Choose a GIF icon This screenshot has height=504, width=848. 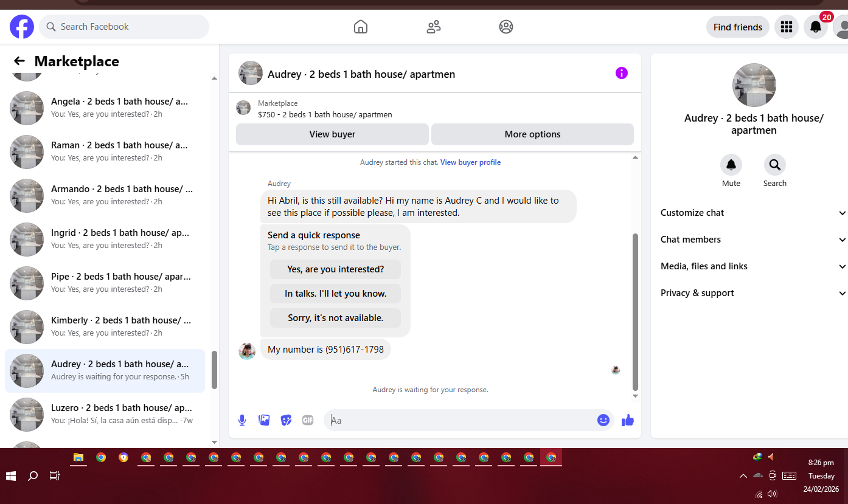pyautogui.click(x=308, y=420)
